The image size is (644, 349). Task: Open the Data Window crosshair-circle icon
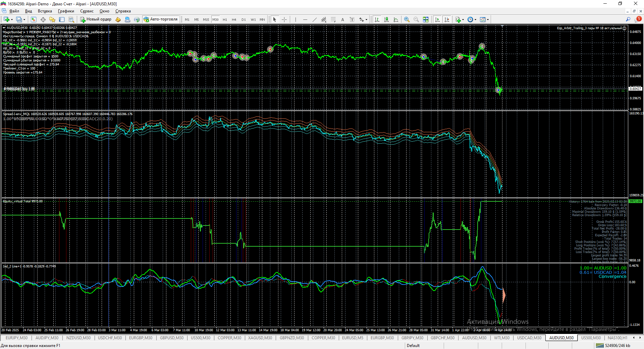43,19
